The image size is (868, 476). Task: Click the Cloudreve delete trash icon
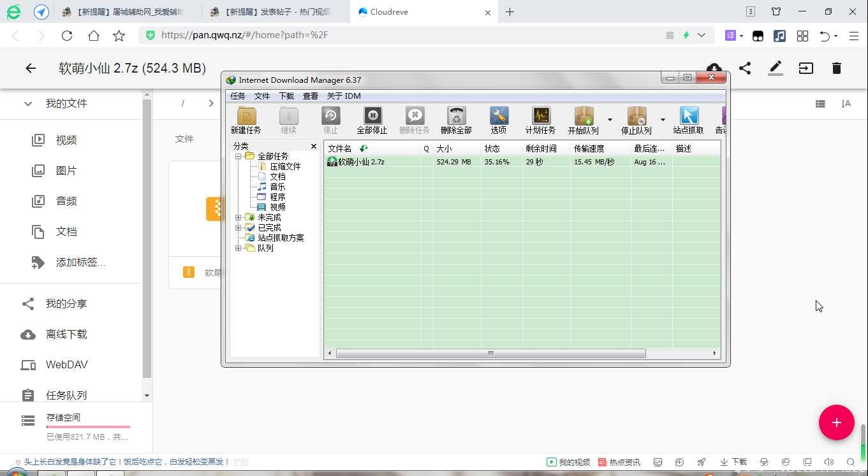click(x=837, y=68)
